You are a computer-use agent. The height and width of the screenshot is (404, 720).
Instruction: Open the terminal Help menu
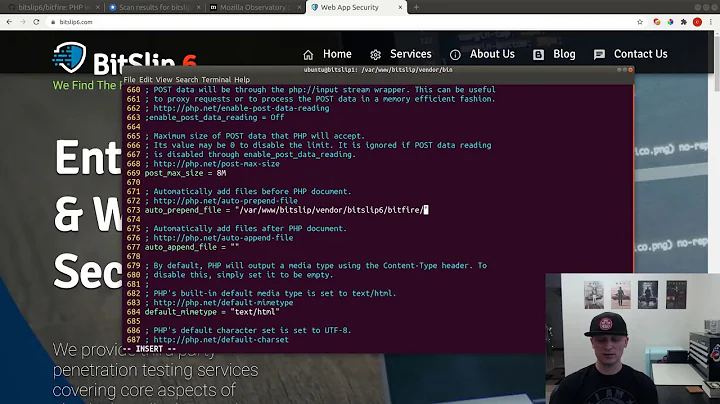click(242, 79)
